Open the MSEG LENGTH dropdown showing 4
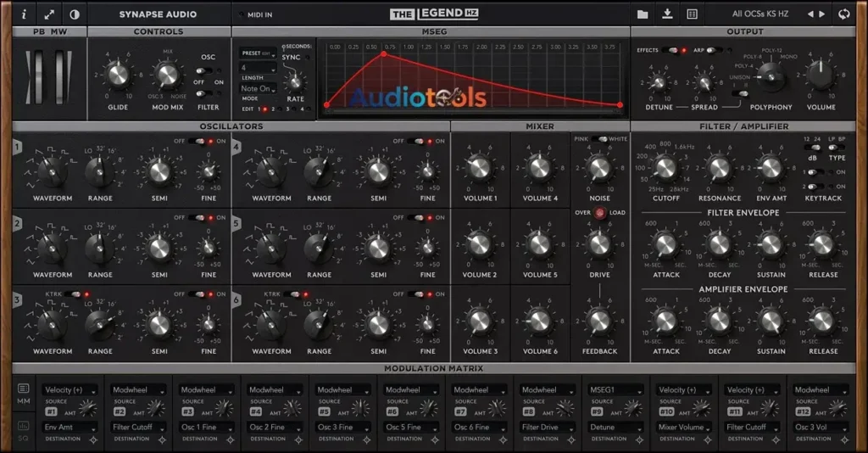The height and width of the screenshot is (453, 868). [x=258, y=68]
